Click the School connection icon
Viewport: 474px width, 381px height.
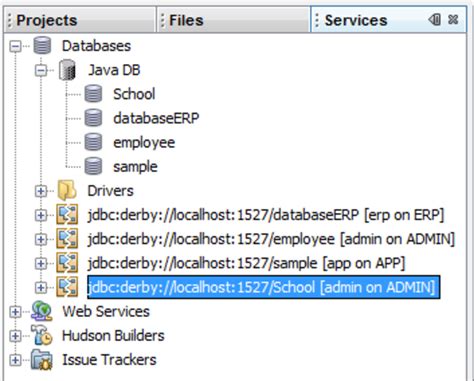(67, 287)
